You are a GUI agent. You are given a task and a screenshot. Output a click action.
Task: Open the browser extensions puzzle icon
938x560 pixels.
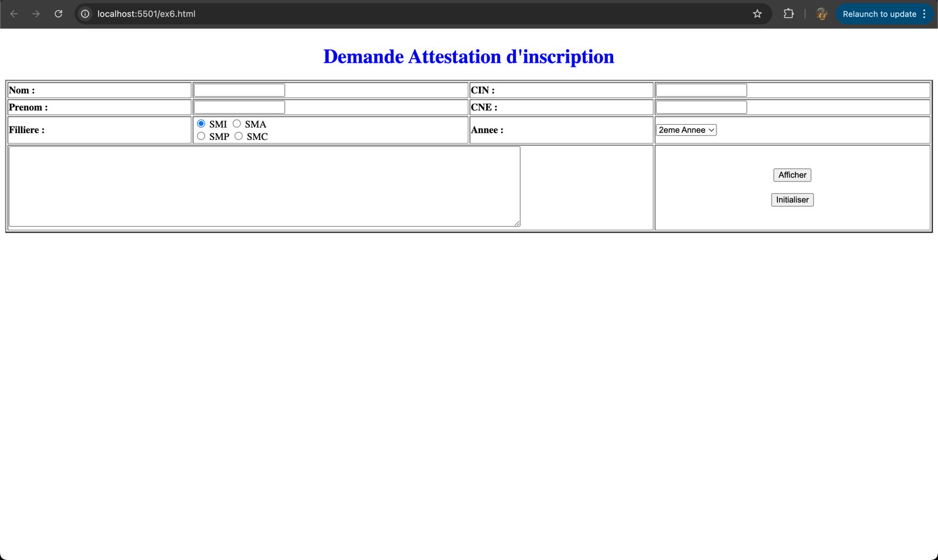point(789,14)
